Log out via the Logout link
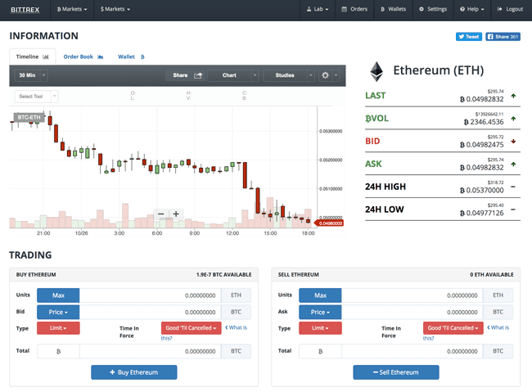The height and width of the screenshot is (392, 532). (x=510, y=9)
